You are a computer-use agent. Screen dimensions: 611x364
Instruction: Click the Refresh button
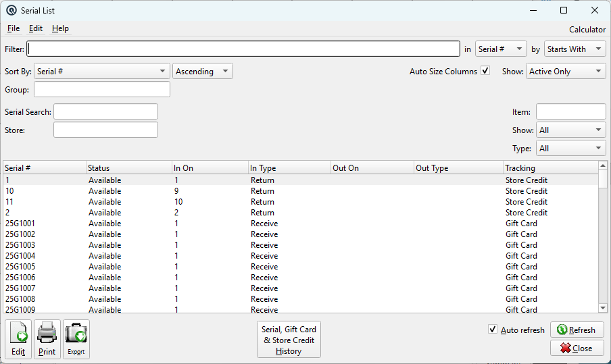pos(577,330)
